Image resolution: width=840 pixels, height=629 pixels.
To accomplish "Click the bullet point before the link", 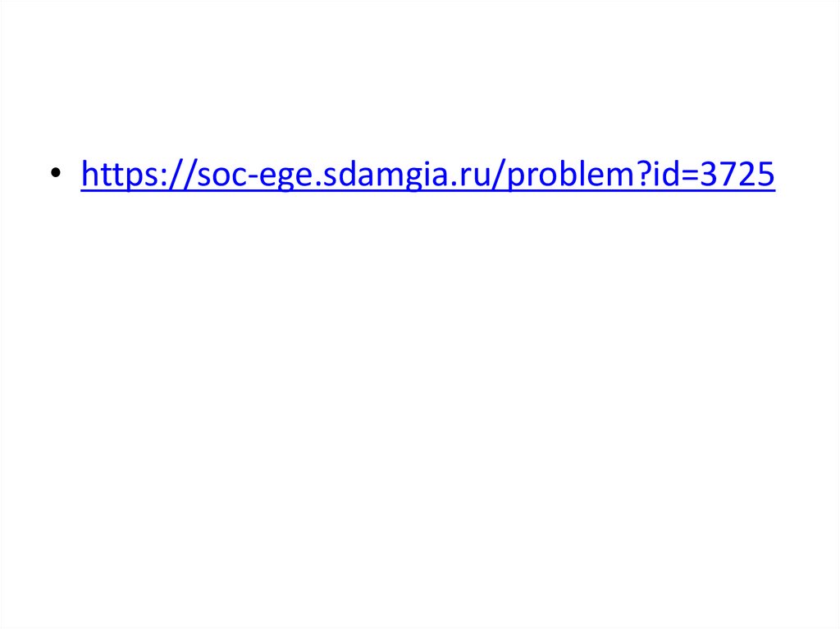I will point(56,172).
